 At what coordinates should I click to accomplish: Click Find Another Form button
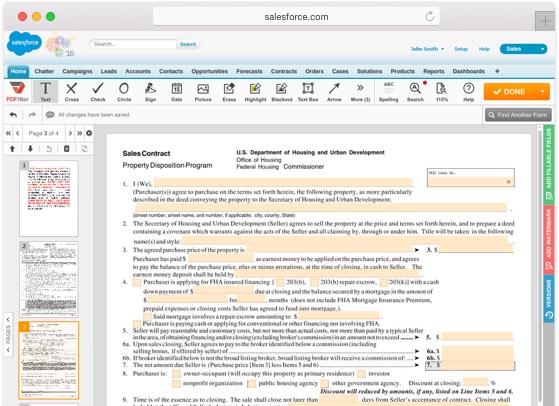coord(518,115)
